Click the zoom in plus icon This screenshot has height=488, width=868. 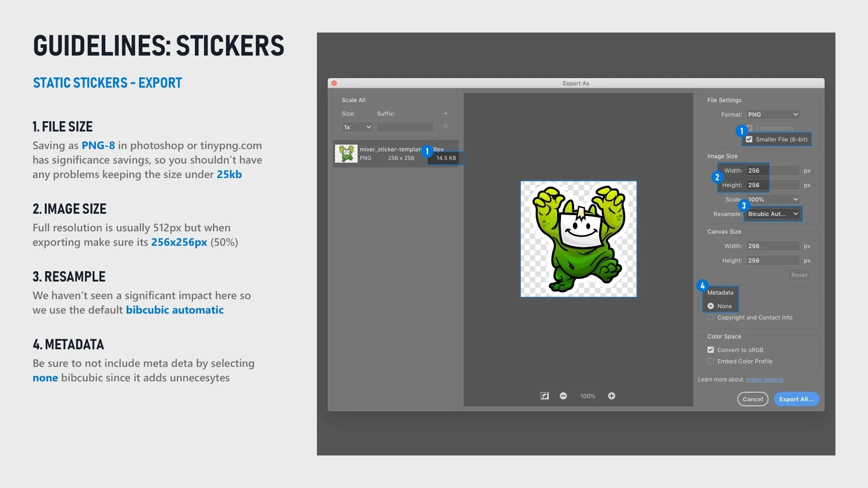(x=612, y=396)
